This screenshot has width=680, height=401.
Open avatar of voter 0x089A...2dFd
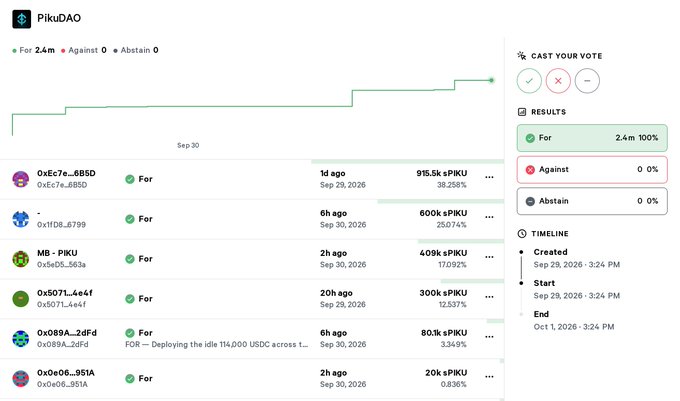[21, 339]
